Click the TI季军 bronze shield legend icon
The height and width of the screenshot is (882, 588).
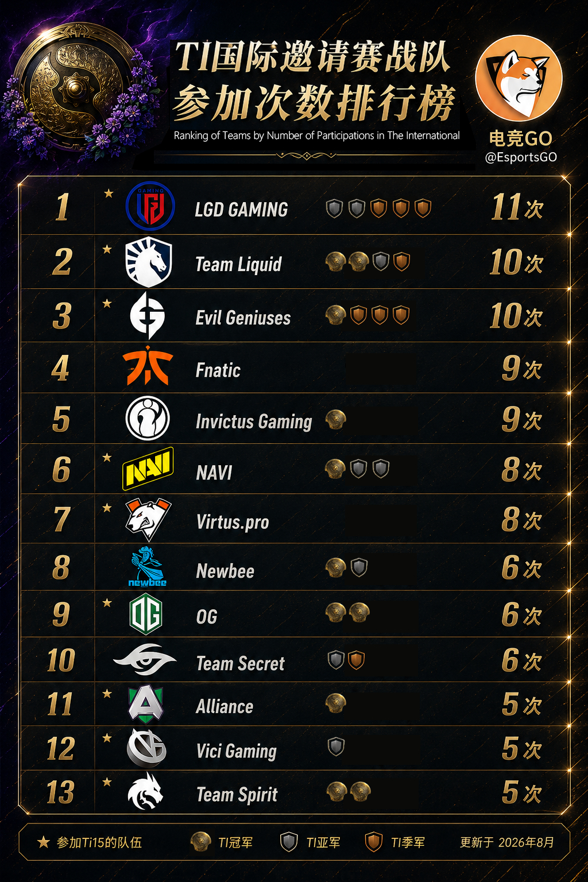coord(374,842)
